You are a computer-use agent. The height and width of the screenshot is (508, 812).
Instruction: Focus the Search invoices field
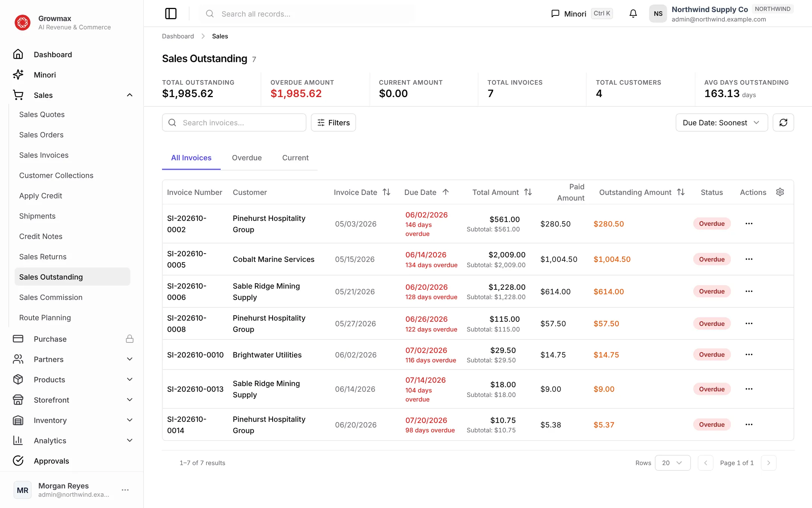tap(234, 123)
